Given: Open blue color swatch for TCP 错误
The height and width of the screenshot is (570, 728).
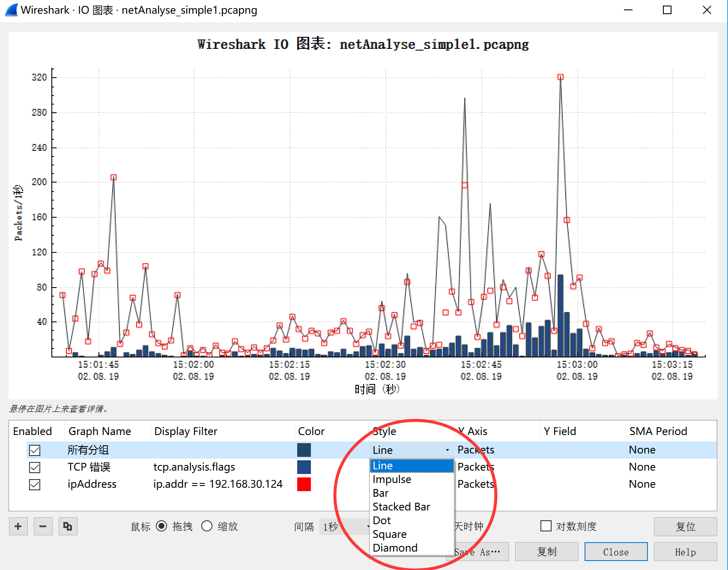Looking at the screenshot, I should [x=304, y=467].
